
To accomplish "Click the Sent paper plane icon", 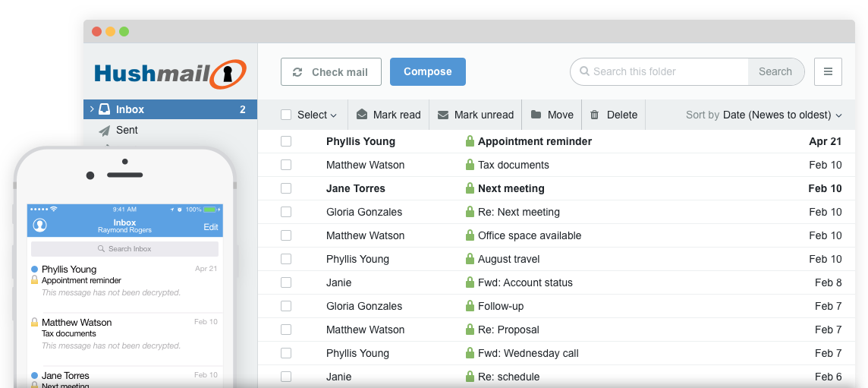I will pos(104,131).
